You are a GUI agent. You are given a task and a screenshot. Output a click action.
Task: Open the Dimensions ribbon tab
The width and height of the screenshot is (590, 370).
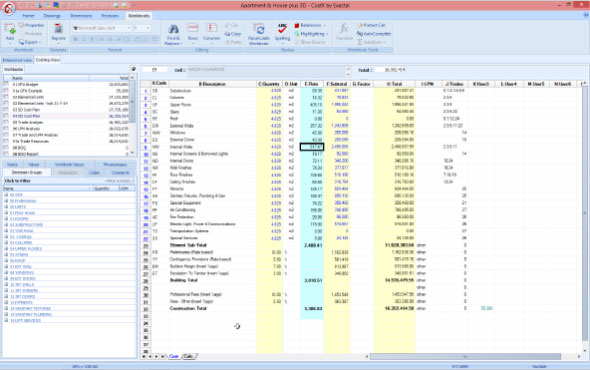pos(81,16)
